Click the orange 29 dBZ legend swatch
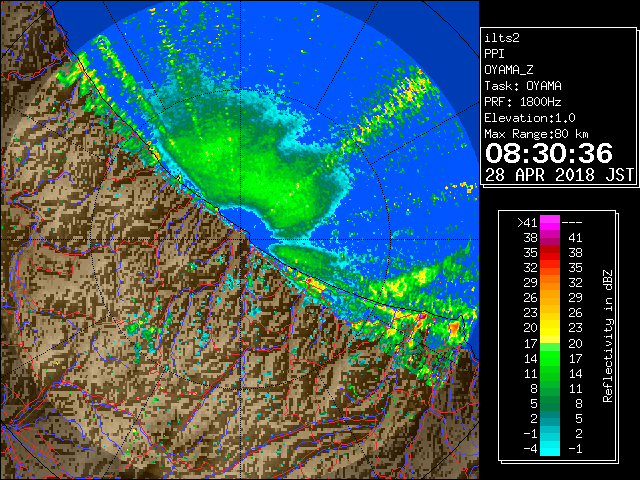 [x=550, y=283]
